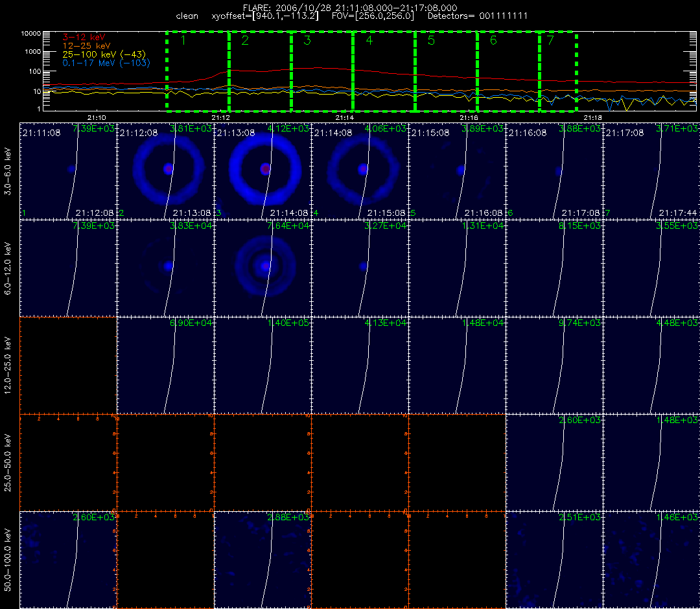Screen dimensions: 700x609
Task: Open the 12.0-25.0 keV image with peak 6.90E+04
Action: (x=166, y=365)
